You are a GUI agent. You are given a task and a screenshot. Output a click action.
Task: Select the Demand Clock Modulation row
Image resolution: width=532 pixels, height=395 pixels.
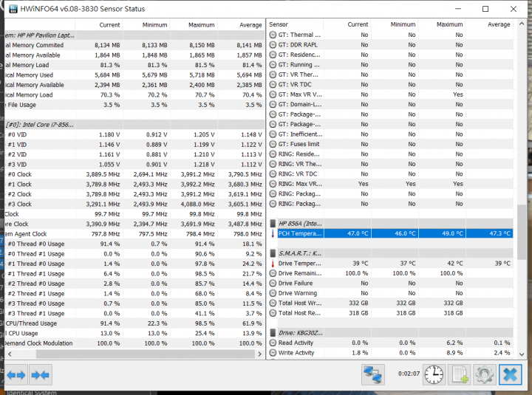[x=134, y=343]
